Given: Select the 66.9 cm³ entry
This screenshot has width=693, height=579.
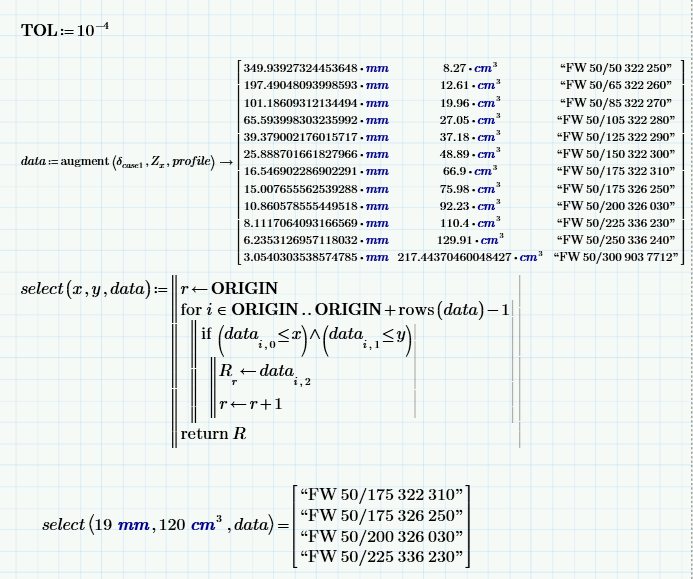Looking at the screenshot, I should click(470, 171).
